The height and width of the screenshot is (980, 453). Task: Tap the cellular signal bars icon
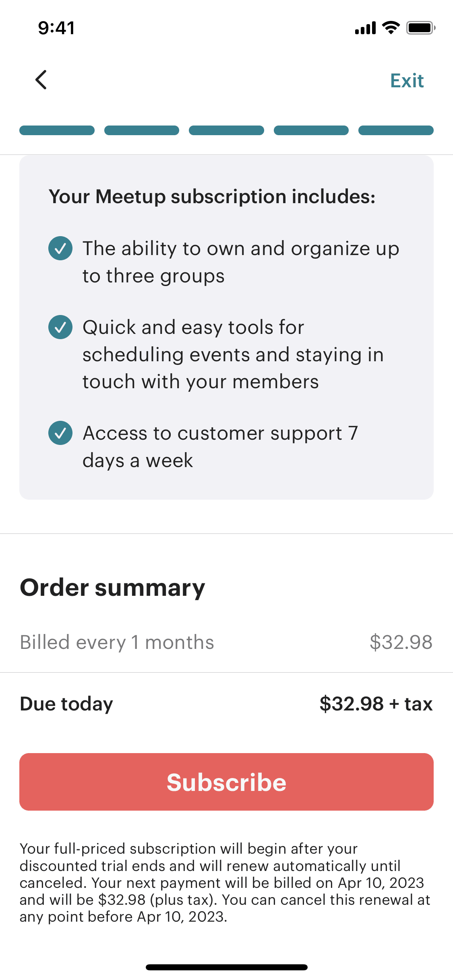365,28
